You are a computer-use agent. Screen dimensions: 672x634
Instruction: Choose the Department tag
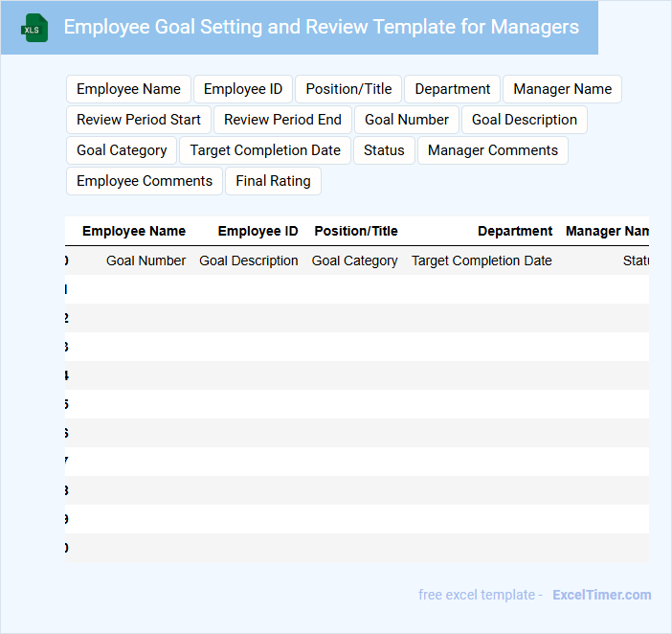pos(452,89)
